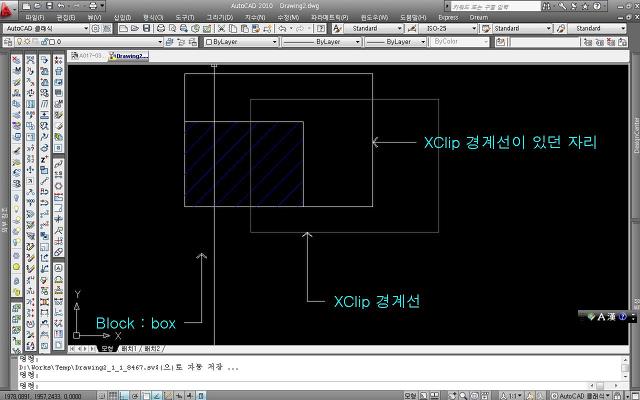
Task: Open the Express menu
Action: [448, 18]
